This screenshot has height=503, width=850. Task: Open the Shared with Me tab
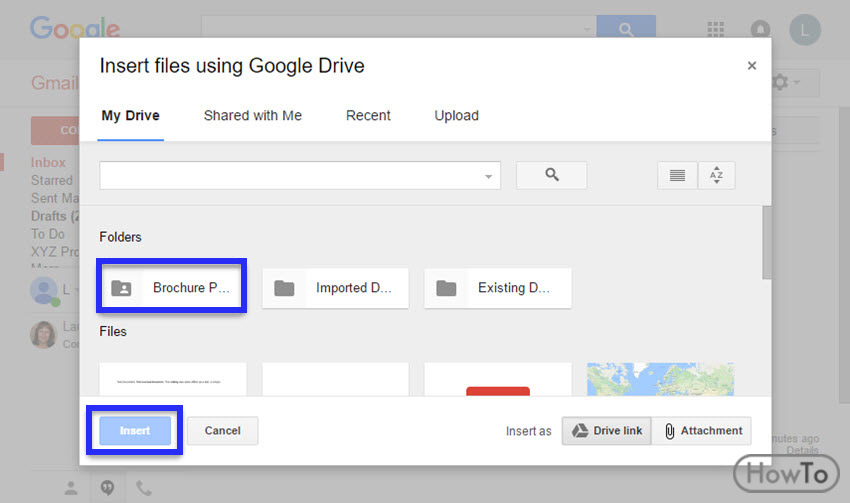pyautogui.click(x=253, y=116)
